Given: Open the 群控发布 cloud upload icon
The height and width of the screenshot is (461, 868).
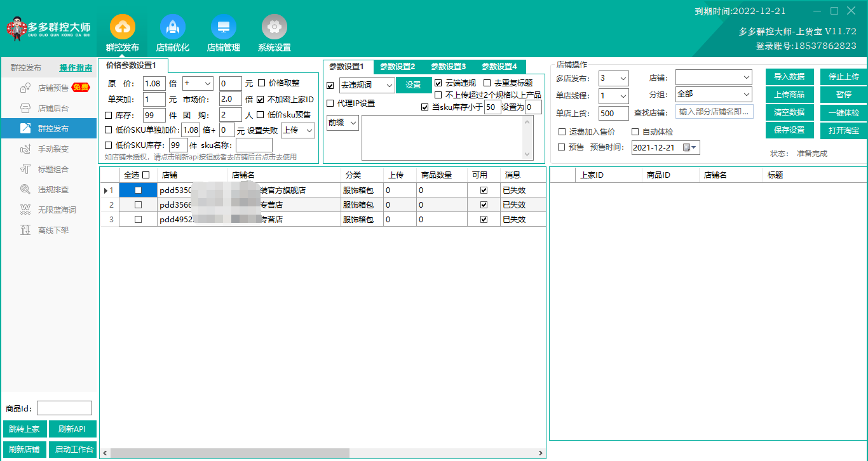Looking at the screenshot, I should click(x=122, y=27).
